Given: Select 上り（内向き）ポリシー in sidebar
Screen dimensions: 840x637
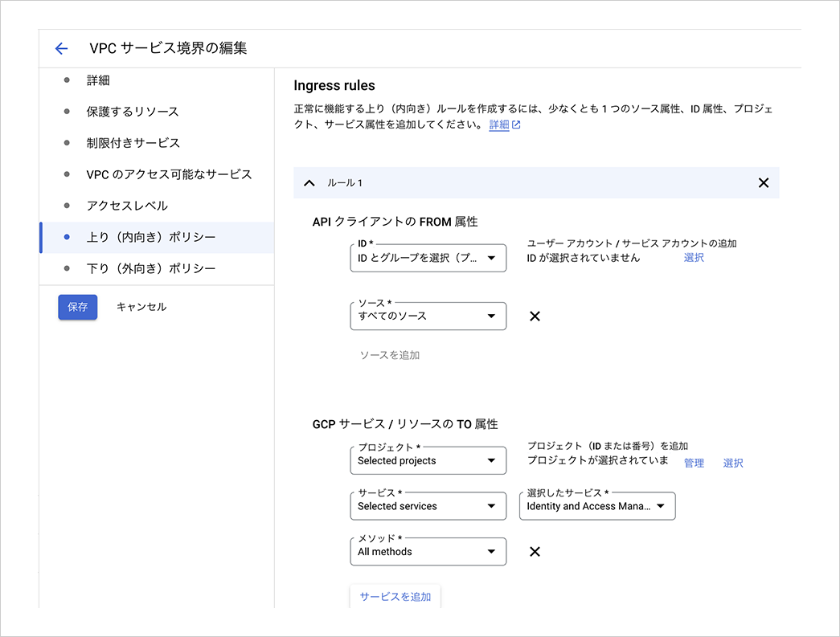Looking at the screenshot, I should pyautogui.click(x=157, y=237).
